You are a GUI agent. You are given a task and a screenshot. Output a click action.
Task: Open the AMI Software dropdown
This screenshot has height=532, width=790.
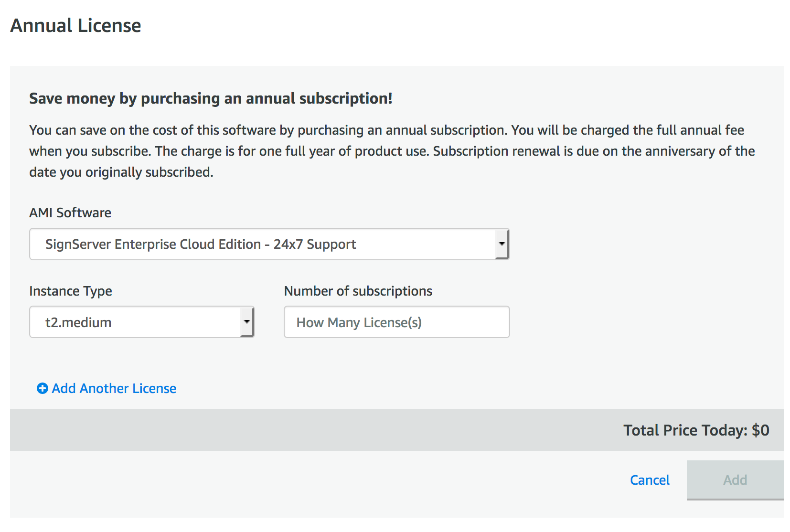pos(269,244)
